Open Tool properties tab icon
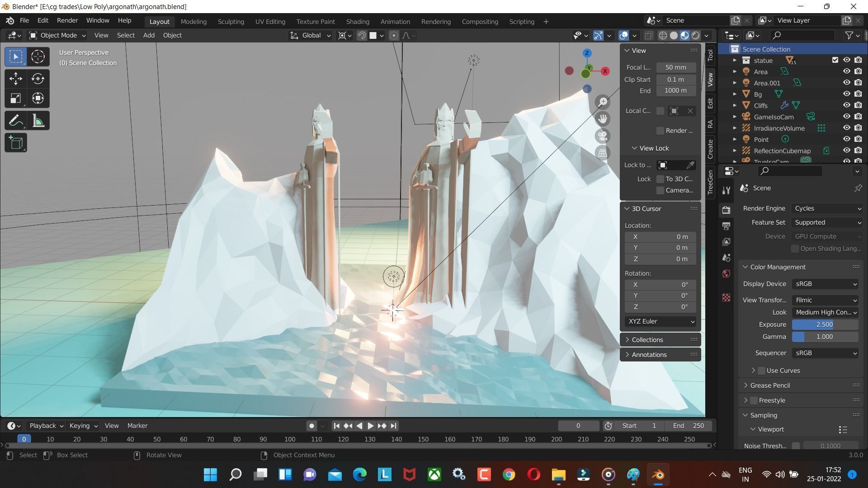Screen dimensions: 868x488 (726, 191)
